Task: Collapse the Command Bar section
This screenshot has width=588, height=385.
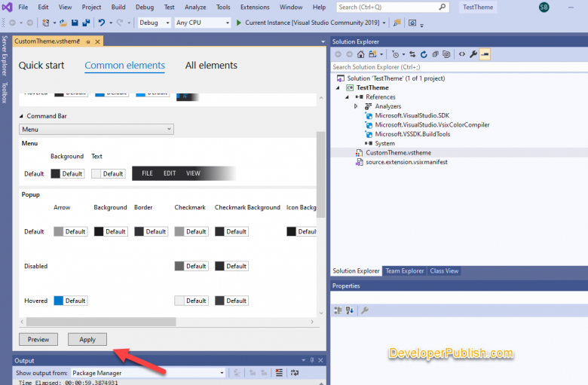Action: [21, 116]
